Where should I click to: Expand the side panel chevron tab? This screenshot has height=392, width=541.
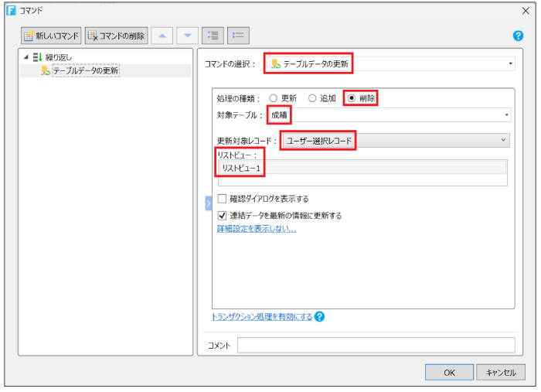pos(209,203)
